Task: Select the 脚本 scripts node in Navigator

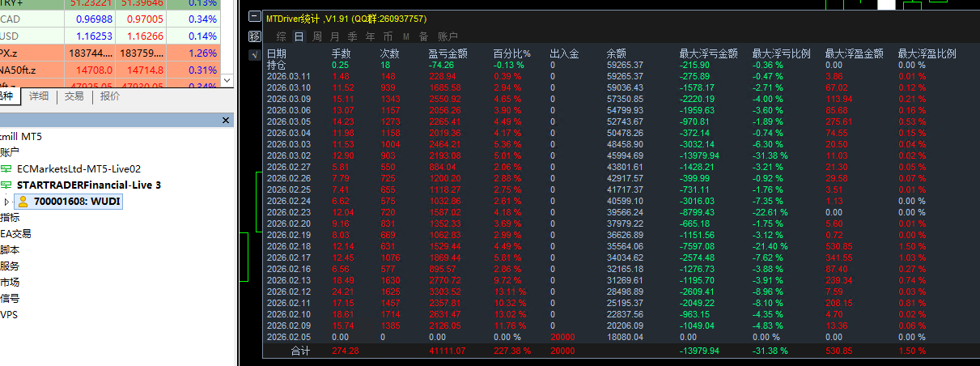Action: coord(10,249)
